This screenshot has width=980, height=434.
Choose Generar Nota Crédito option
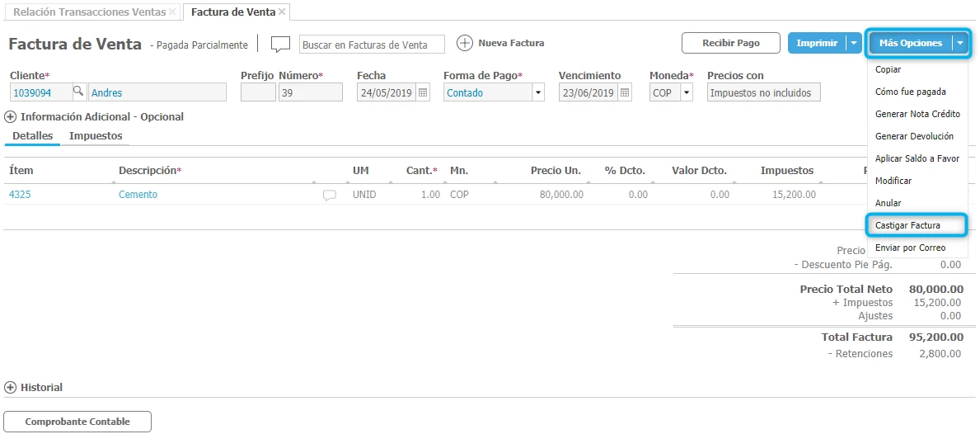pyautogui.click(x=917, y=114)
